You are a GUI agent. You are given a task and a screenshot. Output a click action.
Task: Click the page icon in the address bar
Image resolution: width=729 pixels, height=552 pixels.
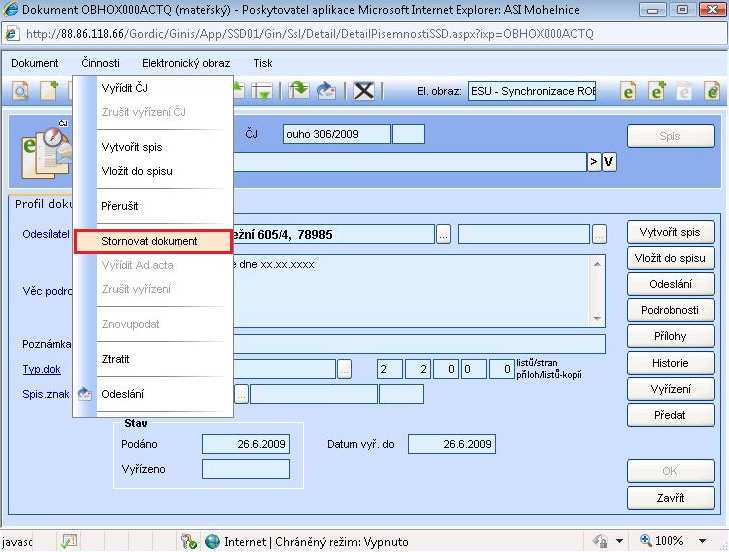[12, 34]
